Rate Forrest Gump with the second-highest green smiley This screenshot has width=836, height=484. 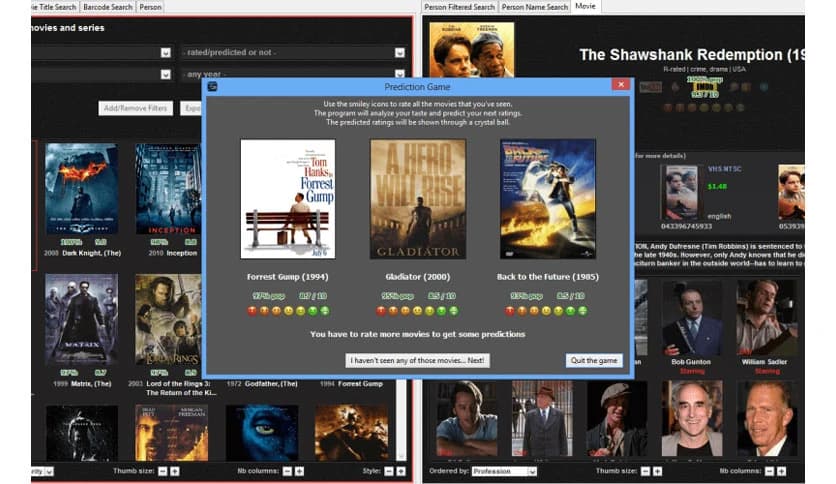[x=312, y=311]
